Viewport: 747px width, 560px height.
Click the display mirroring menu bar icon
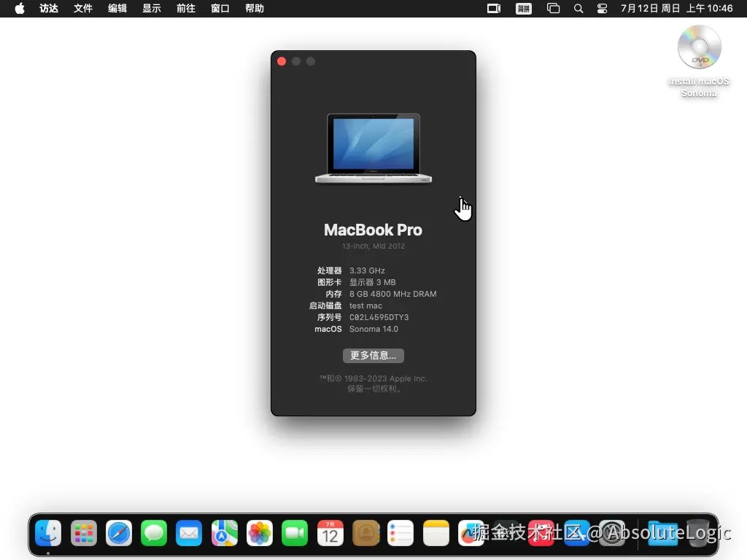click(494, 9)
